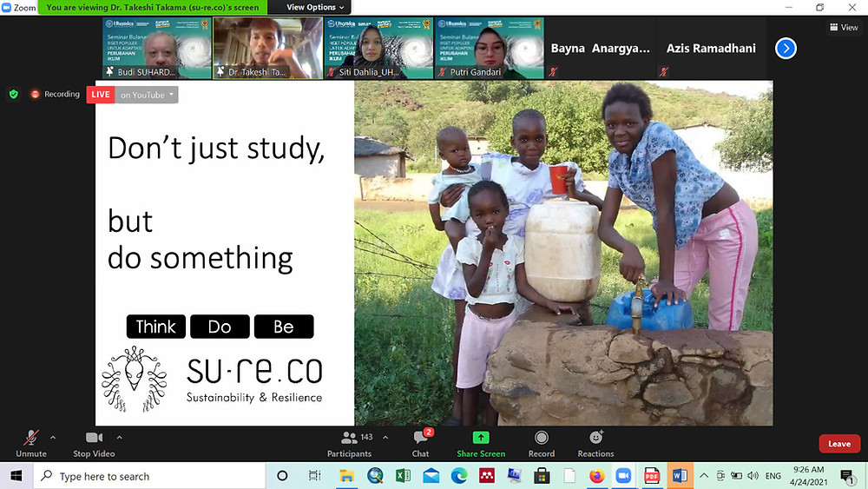Open Microsoft Edge from taskbar
Screen dimensions: 868x489
point(459,476)
